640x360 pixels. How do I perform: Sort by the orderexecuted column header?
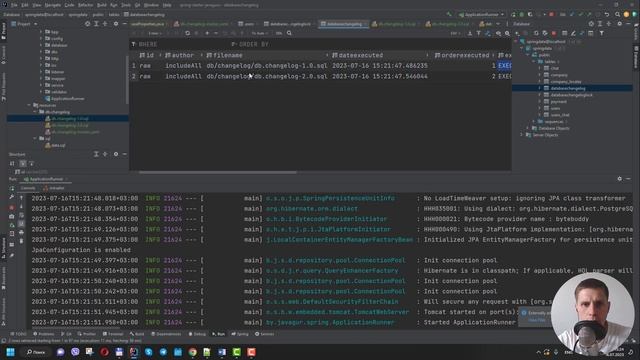tap(465, 55)
